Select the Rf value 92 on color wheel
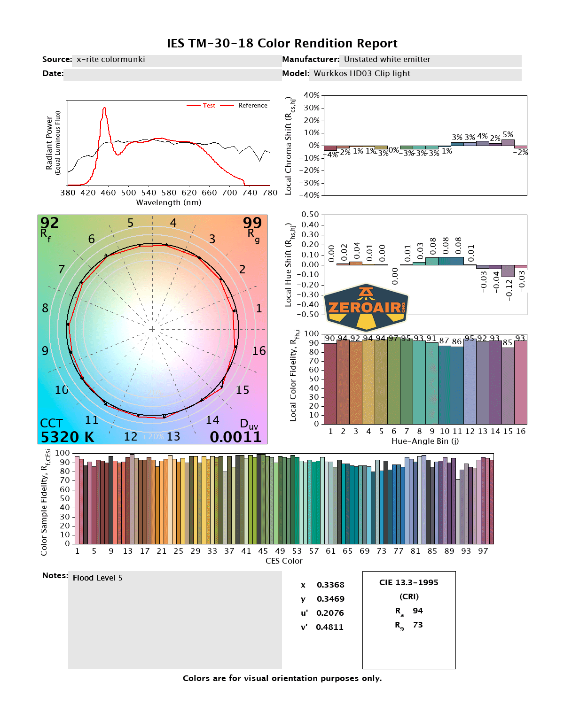Image resolution: width=564 pixels, height=728 pixels. tap(49, 223)
